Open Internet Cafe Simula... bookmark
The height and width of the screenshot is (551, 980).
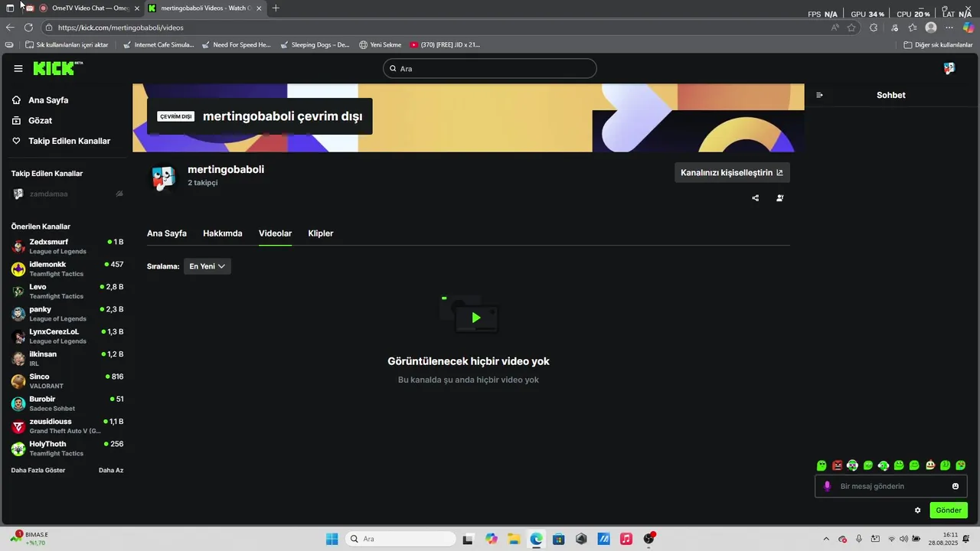click(158, 44)
